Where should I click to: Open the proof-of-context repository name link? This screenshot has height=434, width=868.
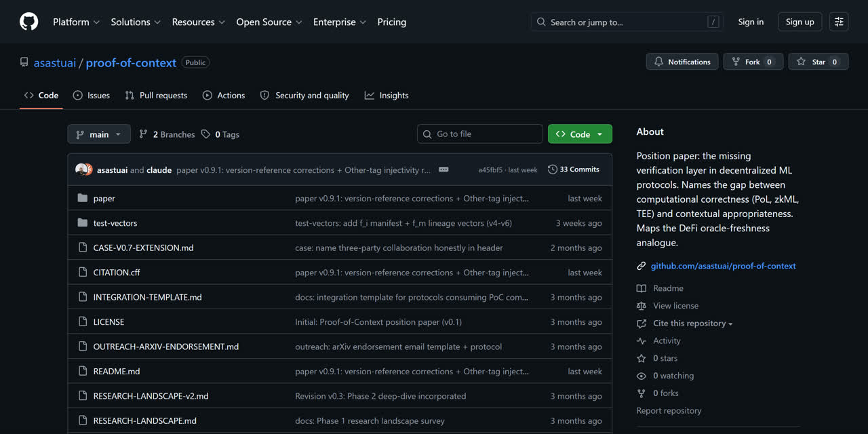[131, 62]
